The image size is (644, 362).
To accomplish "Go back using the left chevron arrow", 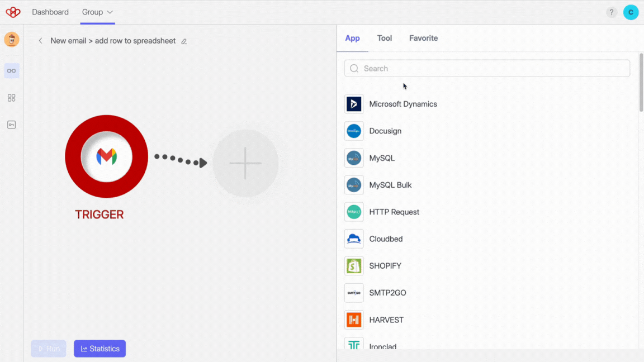I will tap(40, 41).
